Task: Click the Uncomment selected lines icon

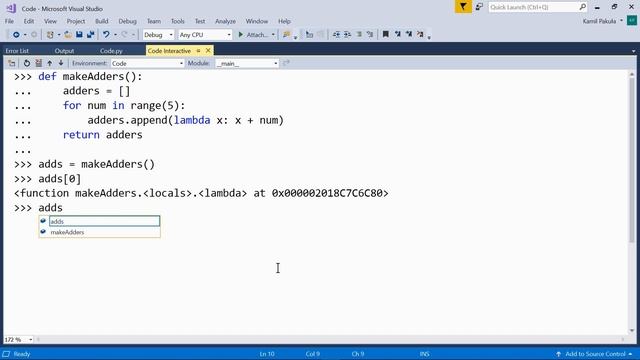Action: [370, 35]
